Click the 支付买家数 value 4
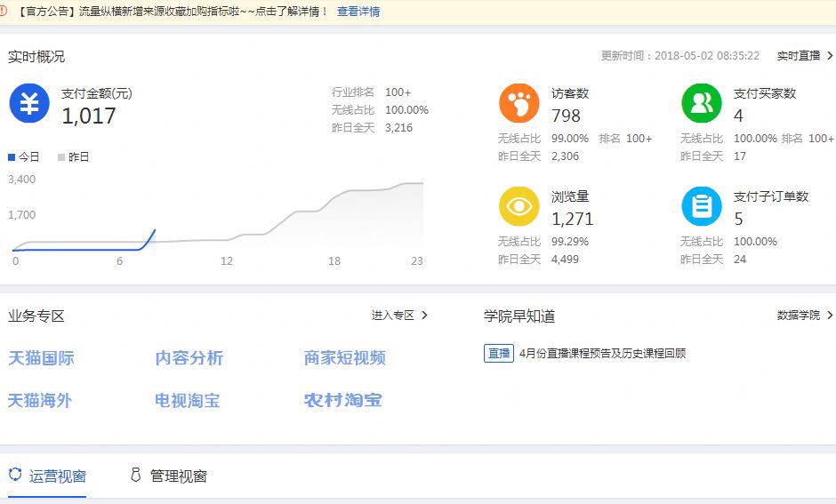This screenshot has width=836, height=504. pyautogui.click(x=738, y=116)
